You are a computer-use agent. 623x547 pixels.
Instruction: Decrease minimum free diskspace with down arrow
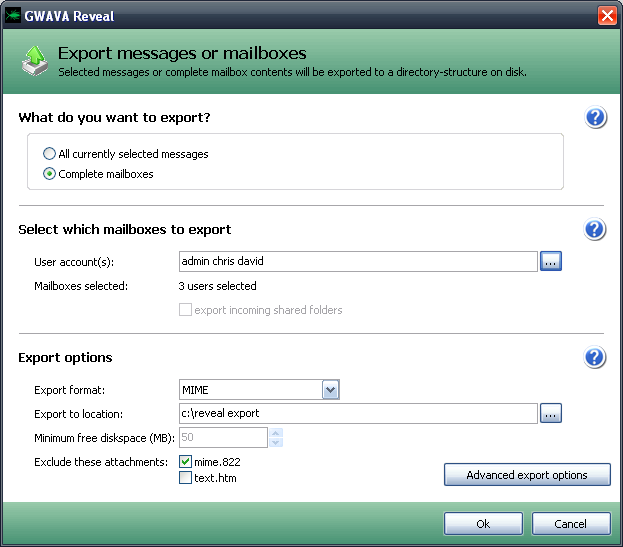point(276,443)
